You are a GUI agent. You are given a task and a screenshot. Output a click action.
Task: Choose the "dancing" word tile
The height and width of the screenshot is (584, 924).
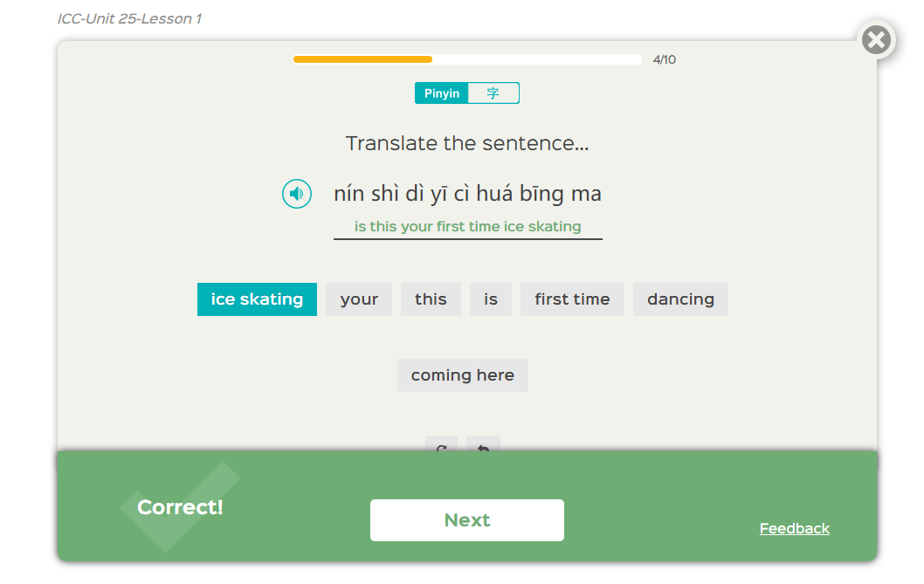680,299
